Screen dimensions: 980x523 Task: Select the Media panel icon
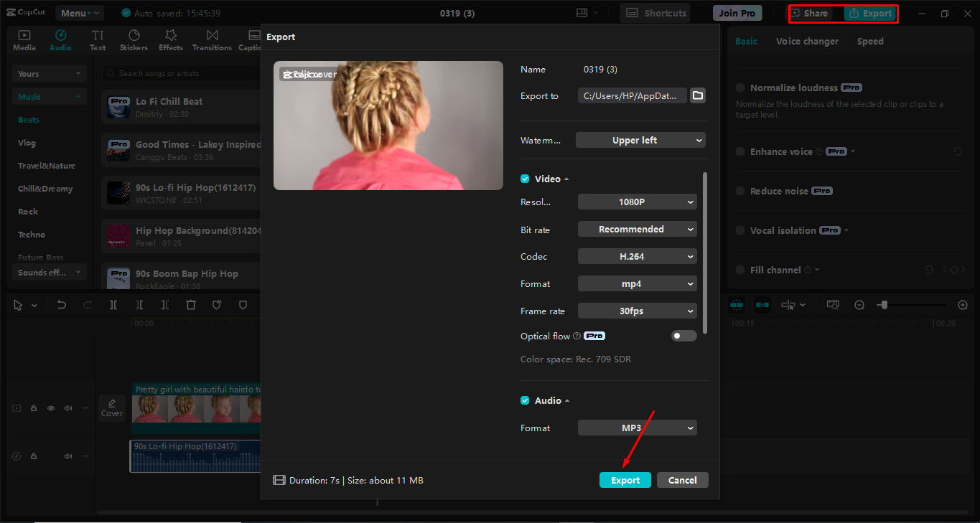click(x=24, y=39)
